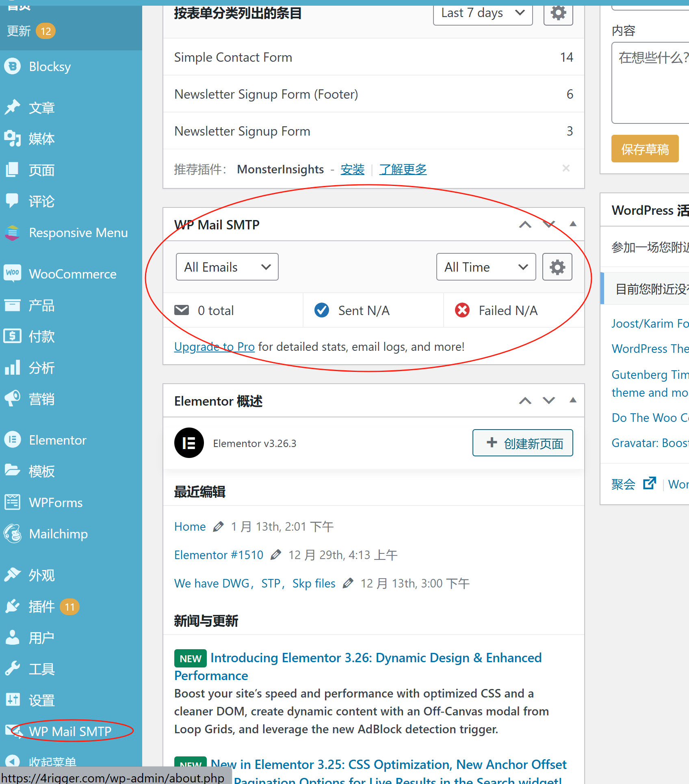
Task: Click the Elementor logo in 概述 widget
Action: point(189,443)
